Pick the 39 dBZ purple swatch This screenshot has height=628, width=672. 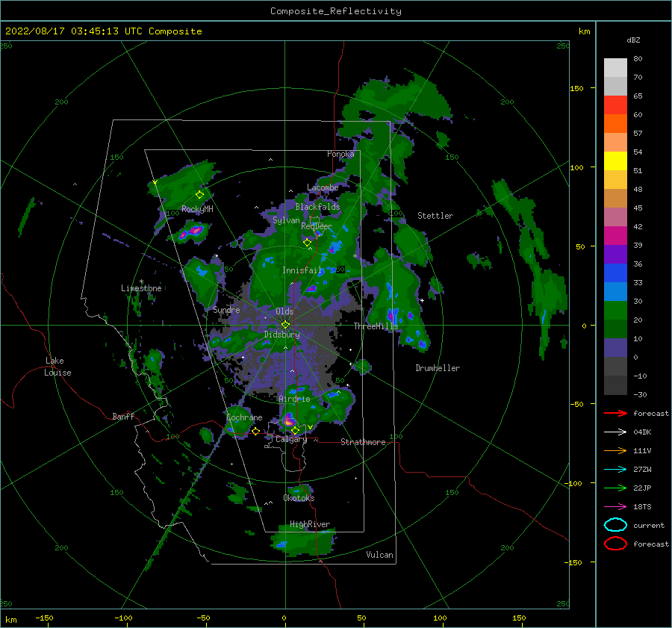[x=615, y=254]
